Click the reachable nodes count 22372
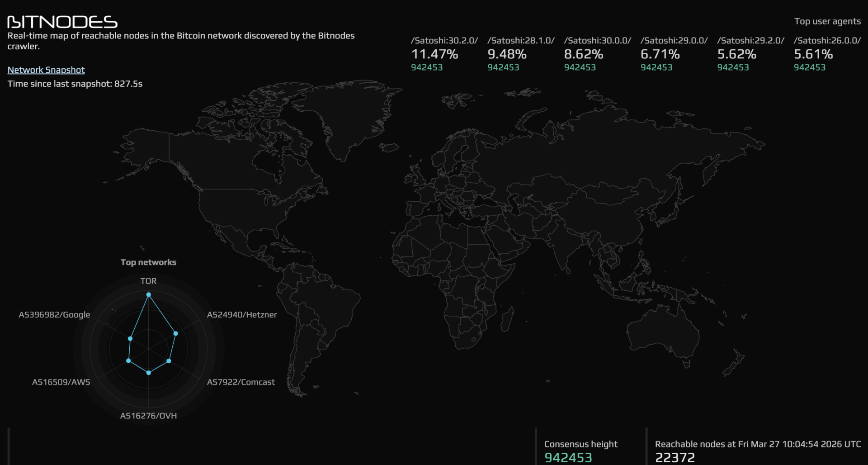Screen dimensions: 868x465 click(x=675, y=458)
